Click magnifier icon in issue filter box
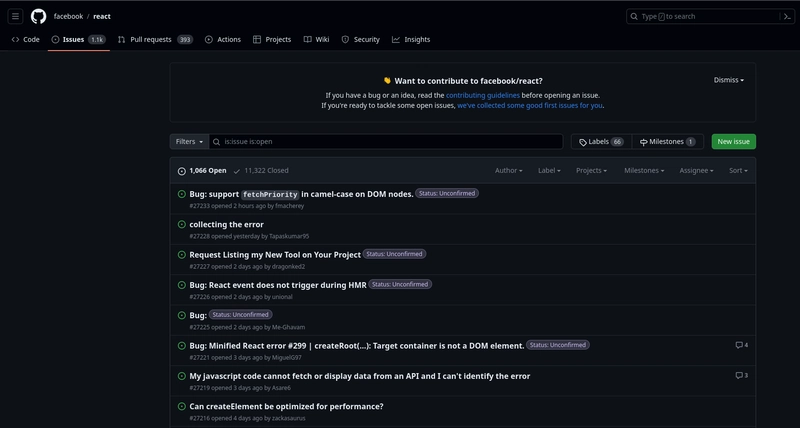Screen dimensions: 800x428 (x=216, y=142)
